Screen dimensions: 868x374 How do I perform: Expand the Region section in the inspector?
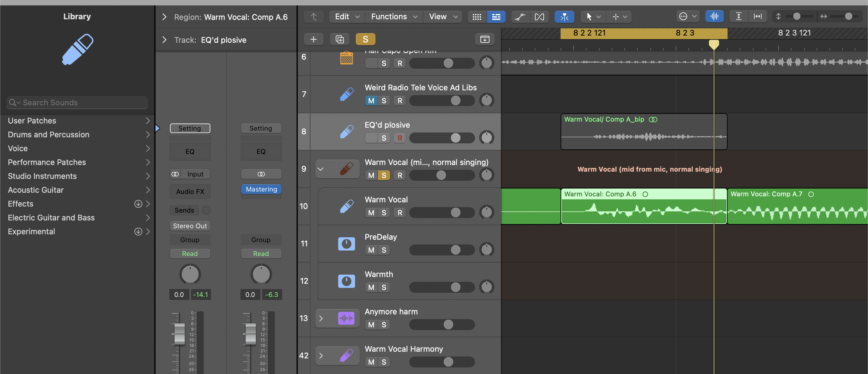(x=165, y=16)
